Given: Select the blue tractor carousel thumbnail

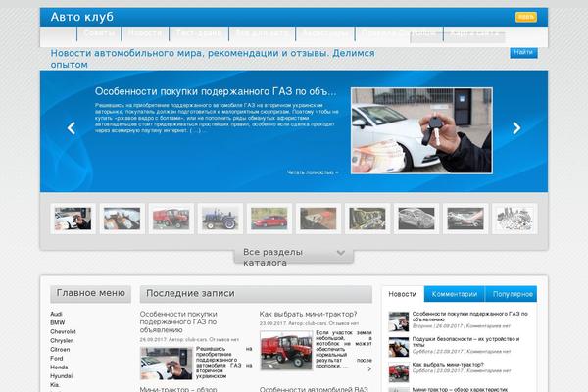Looking at the screenshot, I should point(220,219).
